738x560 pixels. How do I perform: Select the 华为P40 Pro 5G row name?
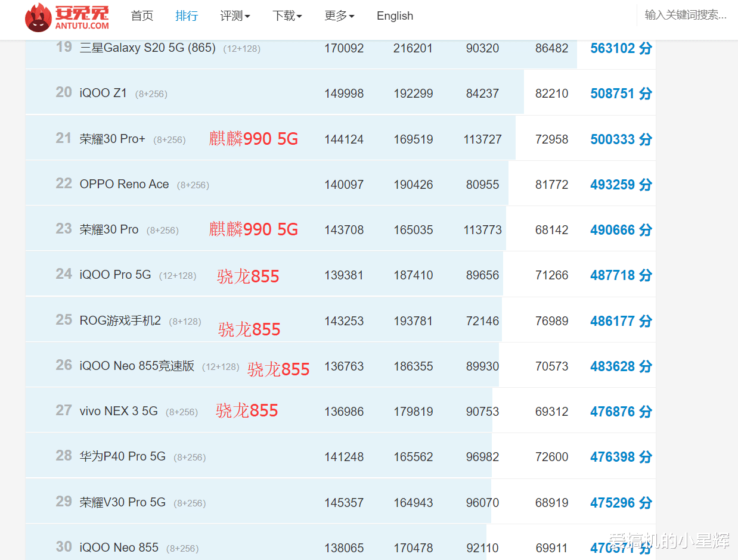[x=122, y=456]
